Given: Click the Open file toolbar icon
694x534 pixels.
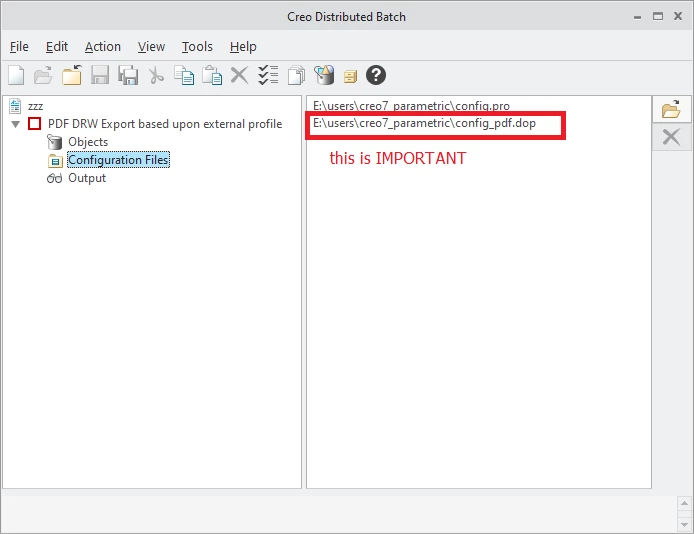Looking at the screenshot, I should point(43,75).
